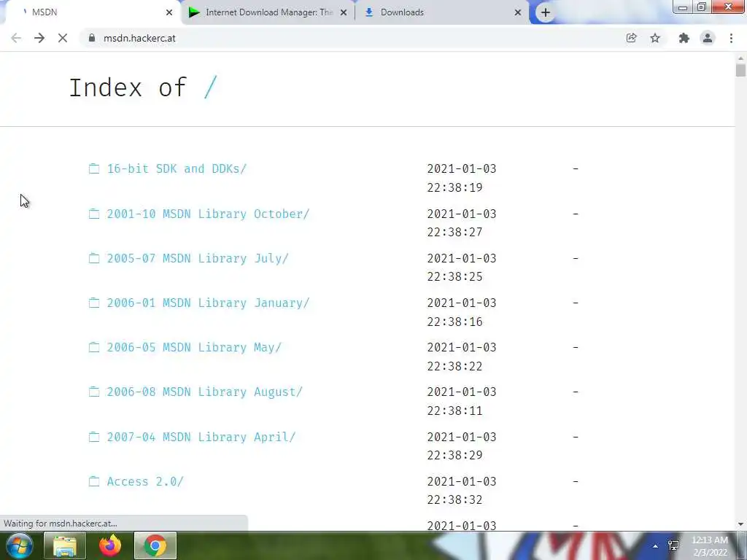Click the page scrollbar thumb
Viewport: 747px width, 560px height.
pos(740,70)
